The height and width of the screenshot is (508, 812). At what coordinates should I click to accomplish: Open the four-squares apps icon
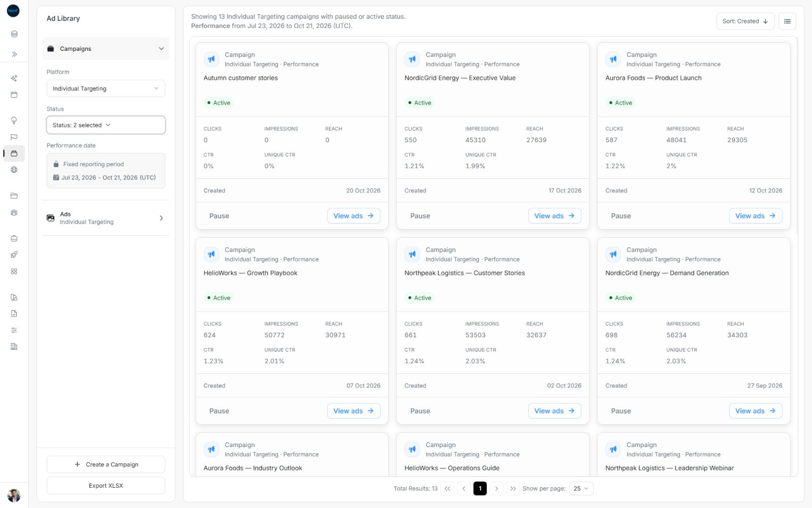tap(14, 271)
